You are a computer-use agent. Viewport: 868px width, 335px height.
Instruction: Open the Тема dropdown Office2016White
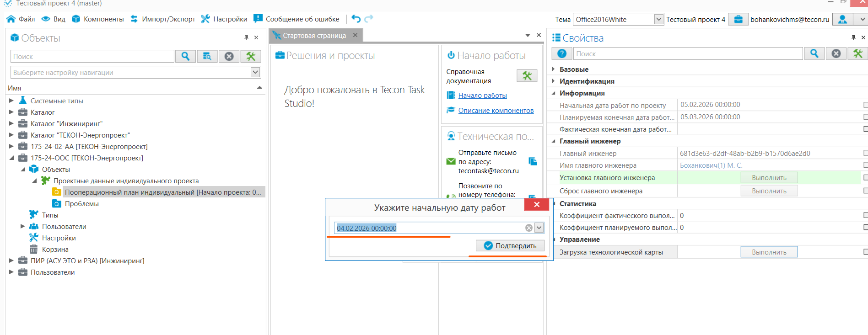coord(658,19)
